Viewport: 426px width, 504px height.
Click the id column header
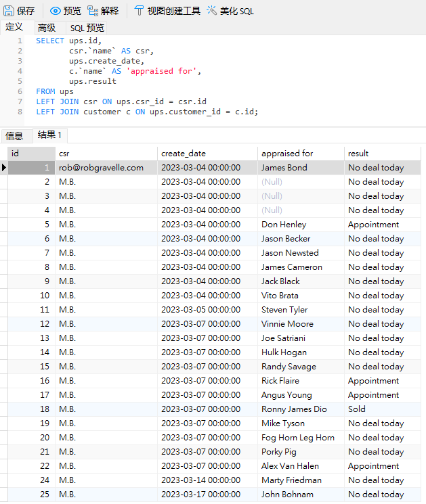pos(32,154)
